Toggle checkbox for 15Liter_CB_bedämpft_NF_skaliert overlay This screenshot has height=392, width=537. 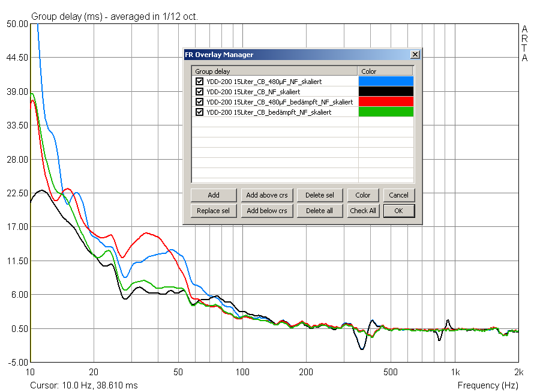click(x=199, y=112)
